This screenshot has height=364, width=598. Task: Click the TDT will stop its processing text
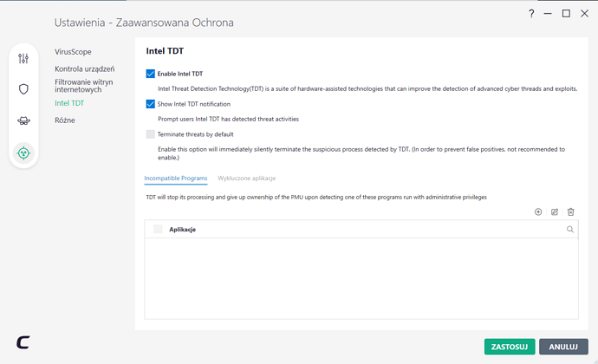point(316,198)
